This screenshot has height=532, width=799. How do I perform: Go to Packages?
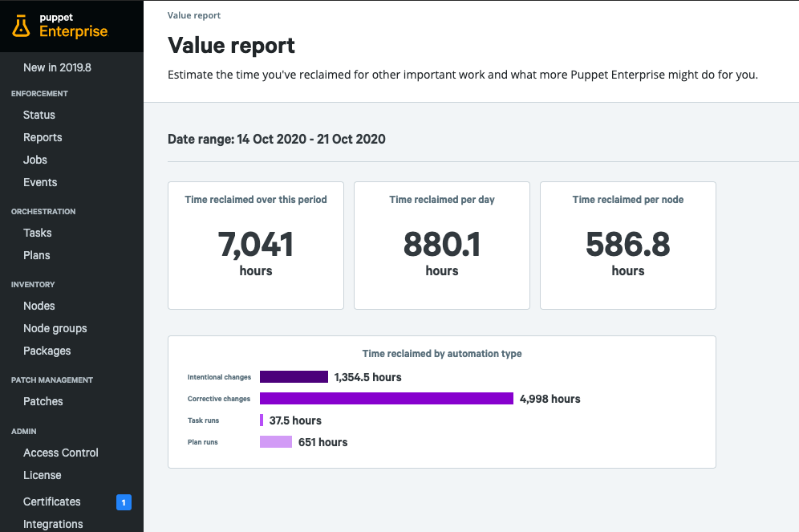pyautogui.click(x=47, y=351)
